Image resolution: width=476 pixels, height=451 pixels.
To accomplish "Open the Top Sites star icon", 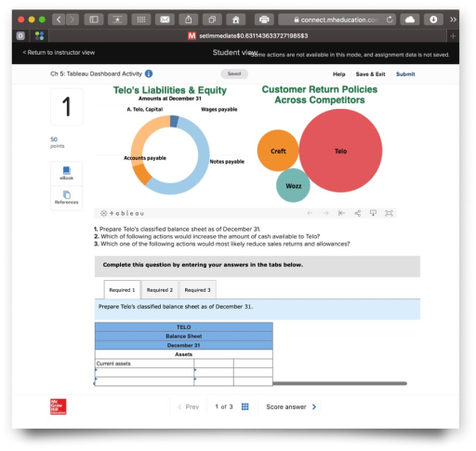I will coord(117,20).
